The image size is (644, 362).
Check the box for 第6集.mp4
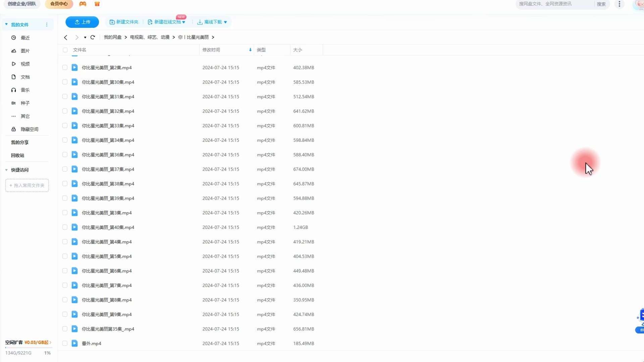[x=65, y=271]
